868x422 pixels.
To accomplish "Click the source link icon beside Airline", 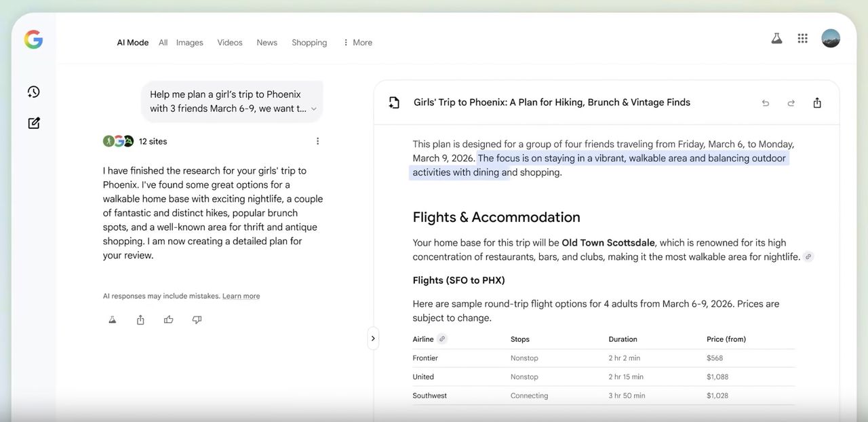I will [442, 339].
